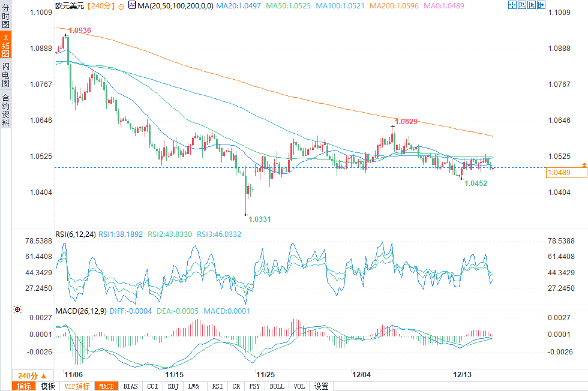Click the shift chart right icon
Screen dimensions: 588x391
532,5
